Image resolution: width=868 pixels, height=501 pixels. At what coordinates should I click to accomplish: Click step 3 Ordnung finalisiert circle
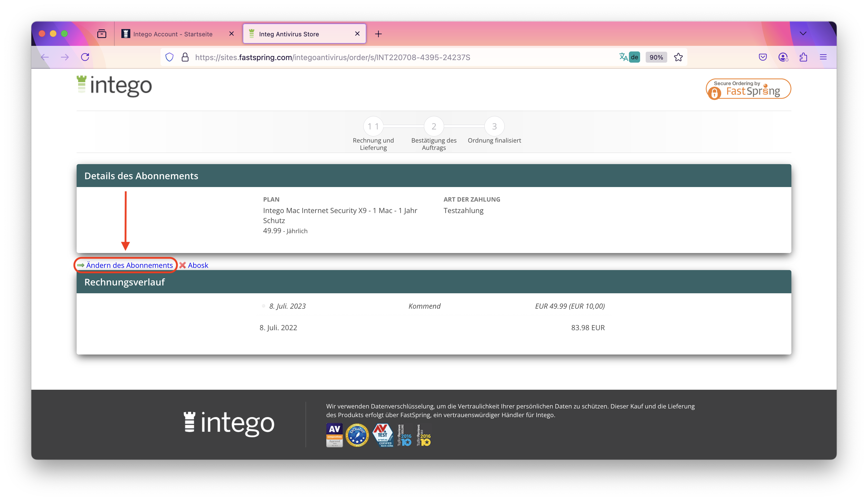click(x=494, y=126)
